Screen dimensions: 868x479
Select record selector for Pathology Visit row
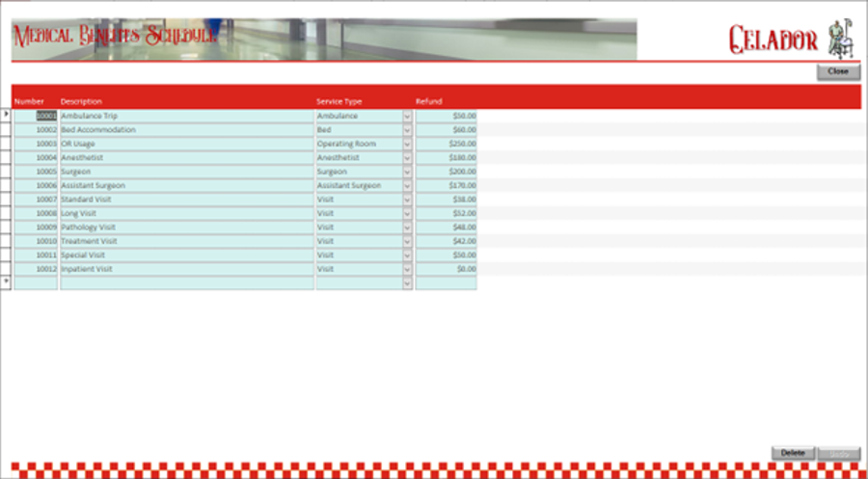6,227
